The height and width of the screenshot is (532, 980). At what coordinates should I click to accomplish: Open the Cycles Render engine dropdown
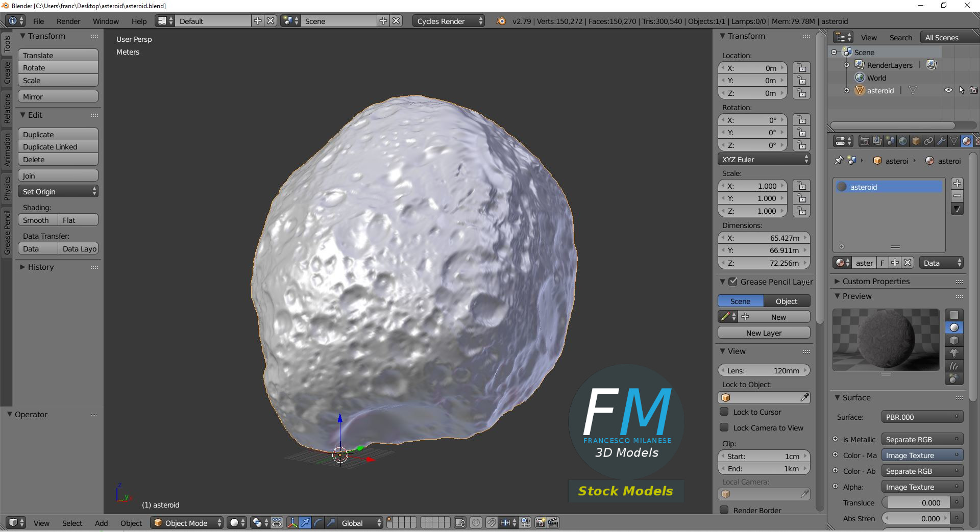click(449, 21)
